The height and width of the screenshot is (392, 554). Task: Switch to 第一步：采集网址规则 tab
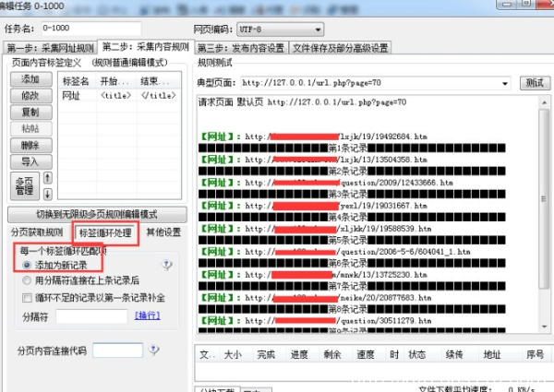click(50, 48)
